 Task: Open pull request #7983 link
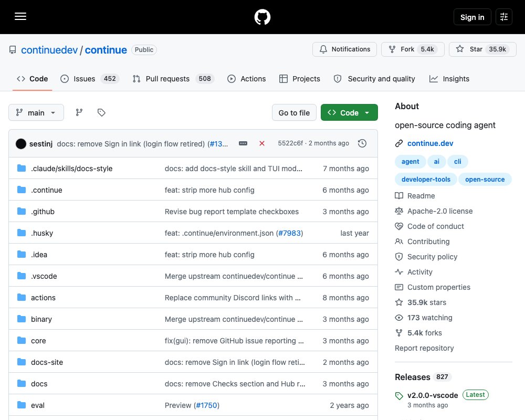pyautogui.click(x=289, y=233)
